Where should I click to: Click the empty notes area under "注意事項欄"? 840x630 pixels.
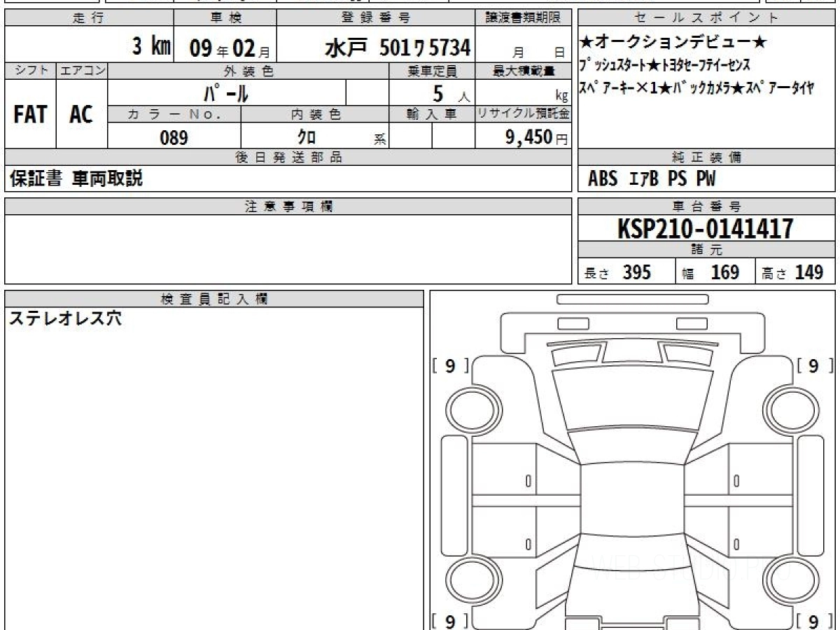(288, 249)
